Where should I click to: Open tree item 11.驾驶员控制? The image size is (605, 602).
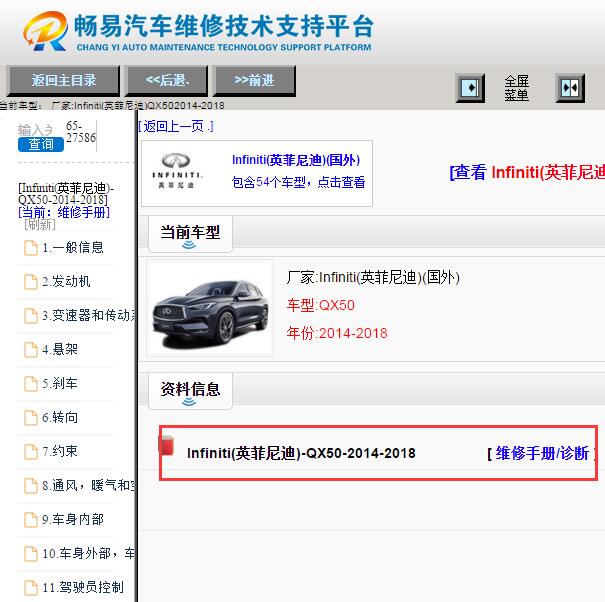tap(83, 587)
